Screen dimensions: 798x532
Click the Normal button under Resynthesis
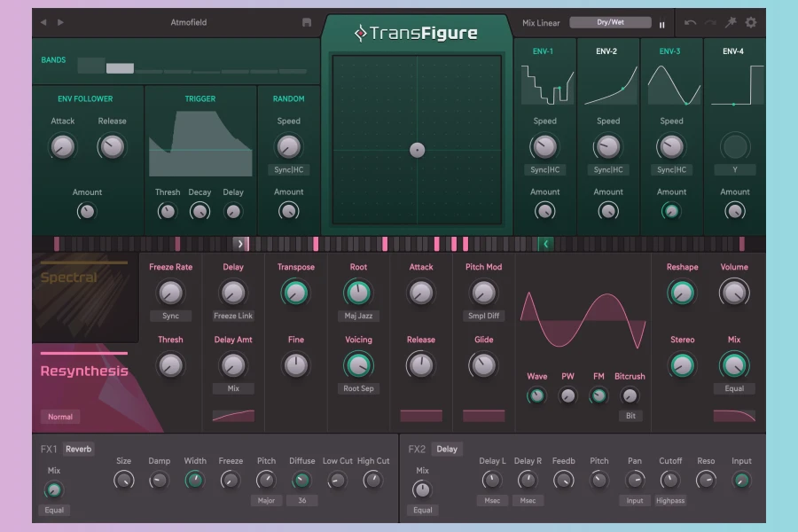(x=60, y=416)
